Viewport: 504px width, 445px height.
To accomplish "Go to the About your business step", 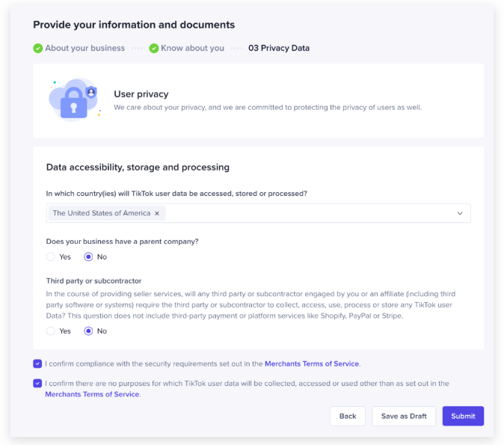I will pos(84,49).
